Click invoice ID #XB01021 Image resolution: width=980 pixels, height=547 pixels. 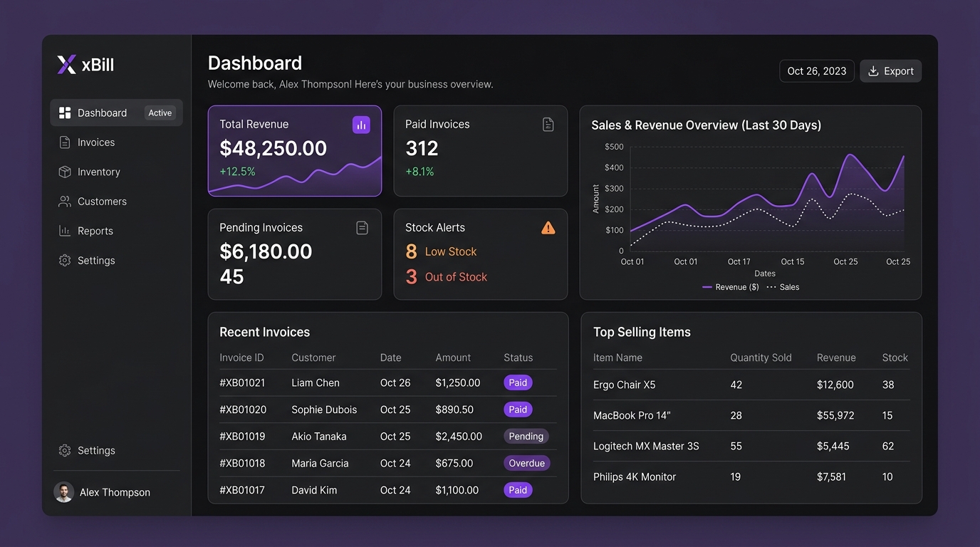242,382
